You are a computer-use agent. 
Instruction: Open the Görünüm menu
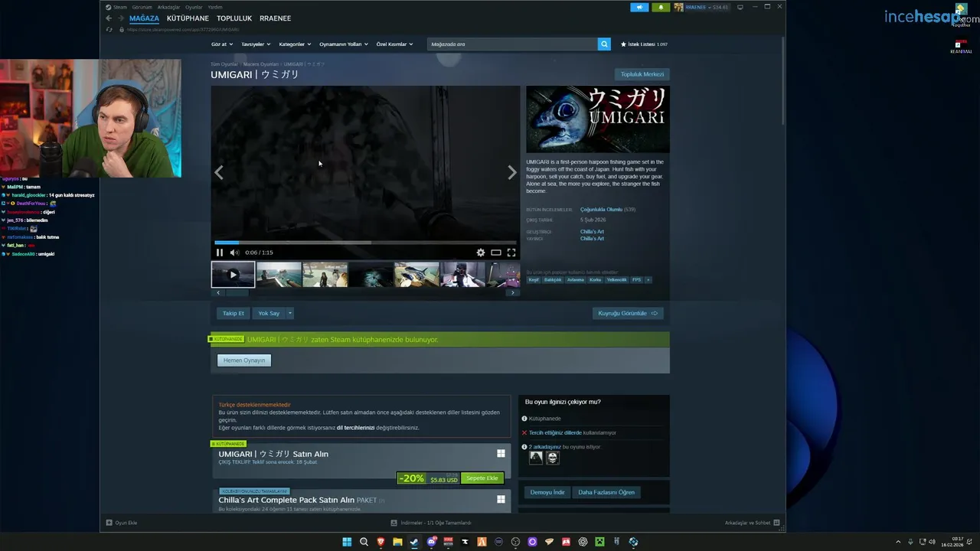(142, 7)
